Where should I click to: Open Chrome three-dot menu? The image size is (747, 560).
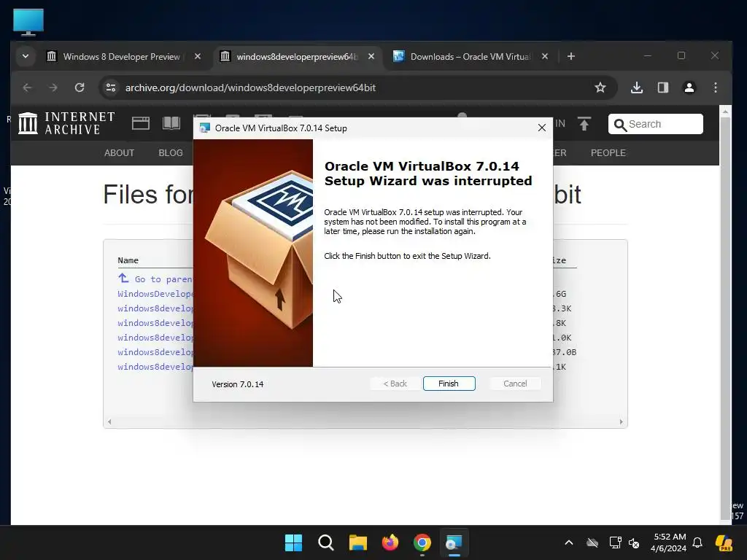(x=716, y=87)
